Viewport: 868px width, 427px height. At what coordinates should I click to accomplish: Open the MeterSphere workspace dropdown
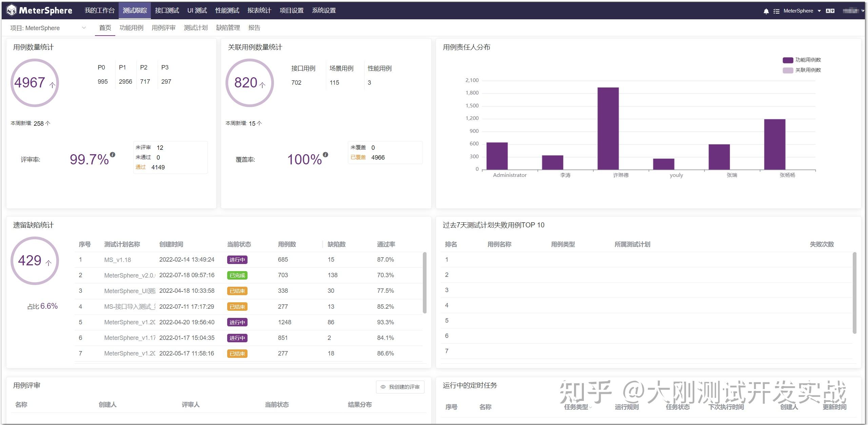pyautogui.click(x=802, y=11)
